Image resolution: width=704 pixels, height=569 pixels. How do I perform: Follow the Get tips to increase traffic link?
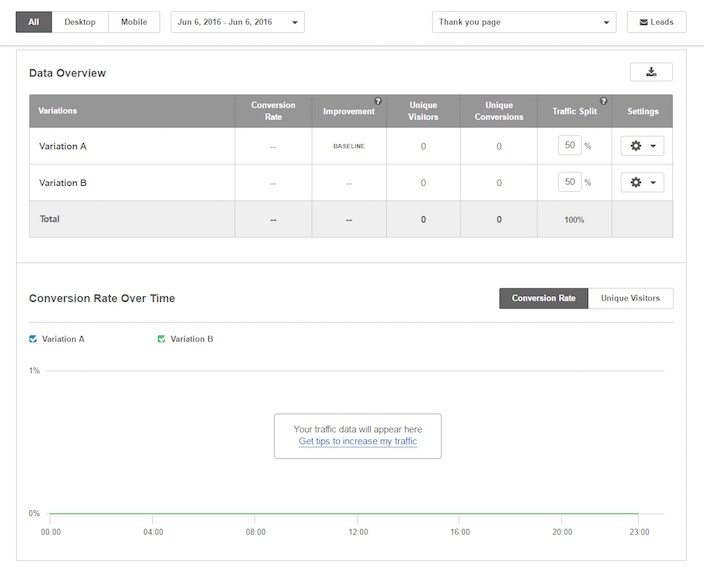pyautogui.click(x=357, y=441)
